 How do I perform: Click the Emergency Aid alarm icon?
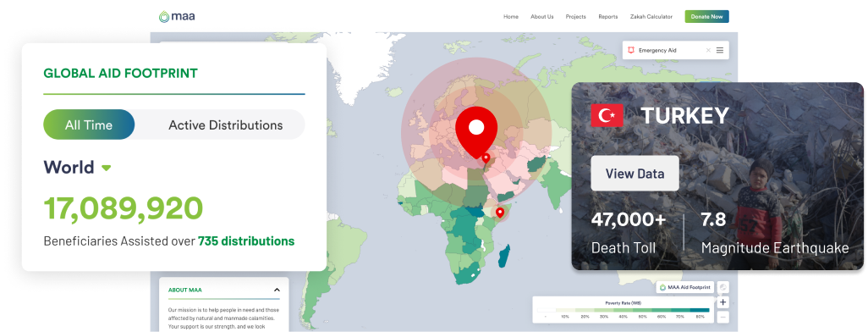point(631,51)
